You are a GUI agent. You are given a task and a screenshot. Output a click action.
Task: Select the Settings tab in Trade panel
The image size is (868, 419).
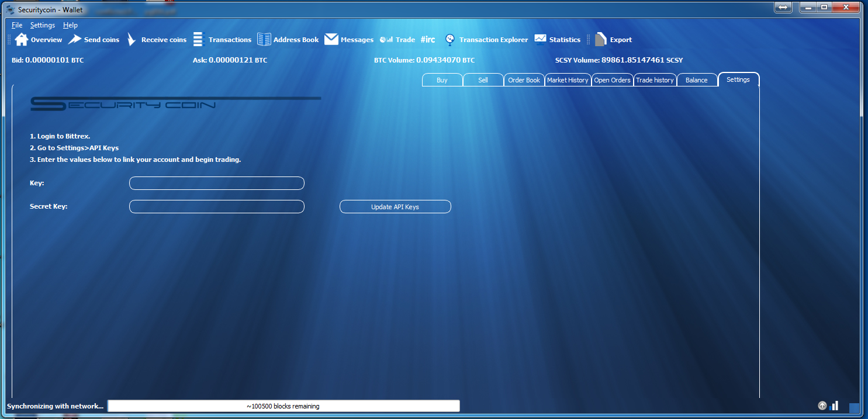tap(738, 79)
